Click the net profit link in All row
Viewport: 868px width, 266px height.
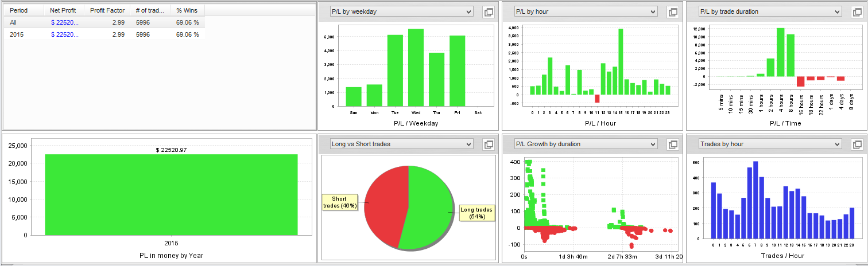(64, 22)
